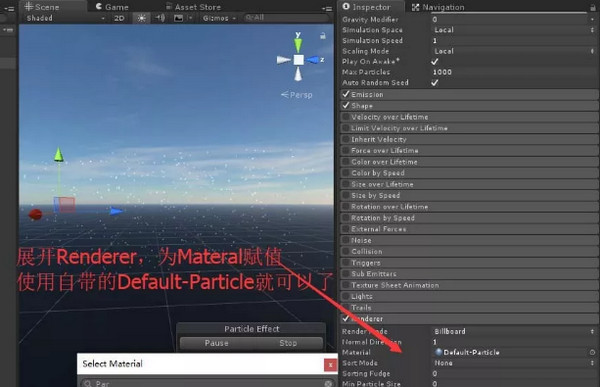600x387 pixels.
Task: Click the Max Particles value field
Action: click(514, 72)
